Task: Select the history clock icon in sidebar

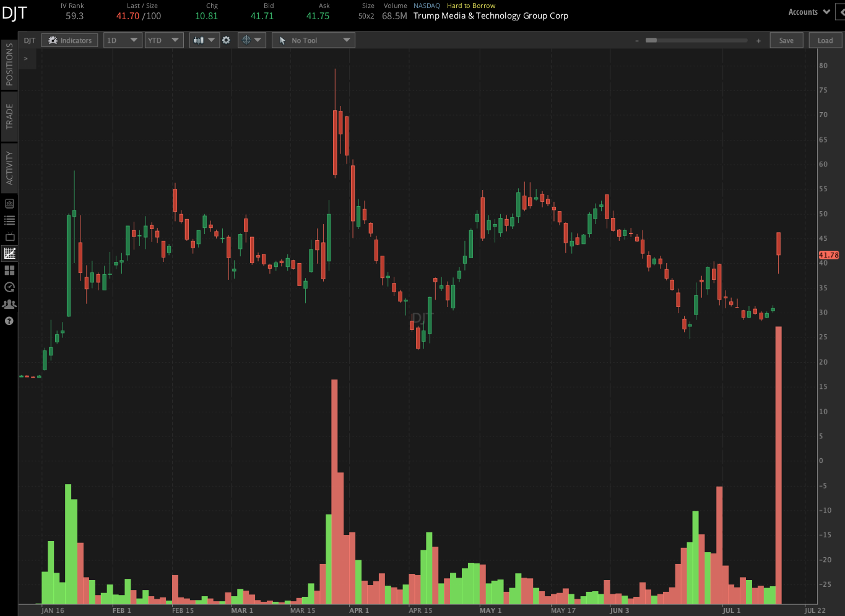Action: (x=9, y=287)
